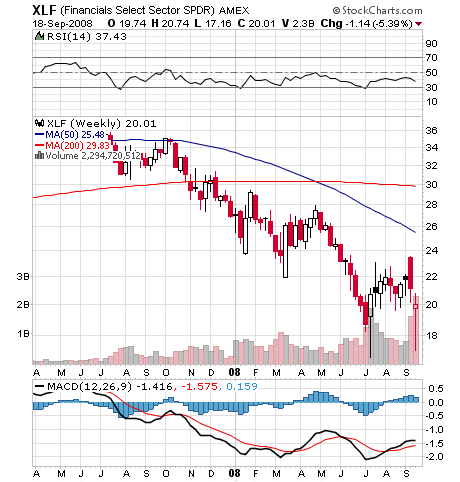
Task: Click the MACD 0.5 axis label
Action: 436,389
